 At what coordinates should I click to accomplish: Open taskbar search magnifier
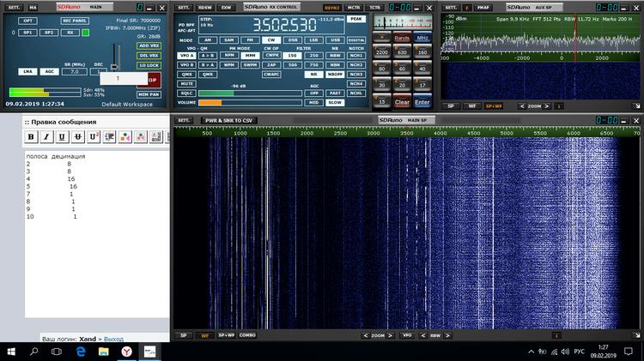click(34, 352)
